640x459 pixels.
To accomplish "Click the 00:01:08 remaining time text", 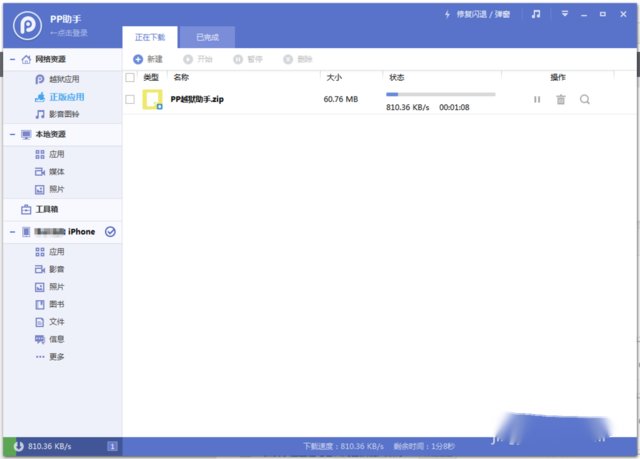I will (454, 108).
